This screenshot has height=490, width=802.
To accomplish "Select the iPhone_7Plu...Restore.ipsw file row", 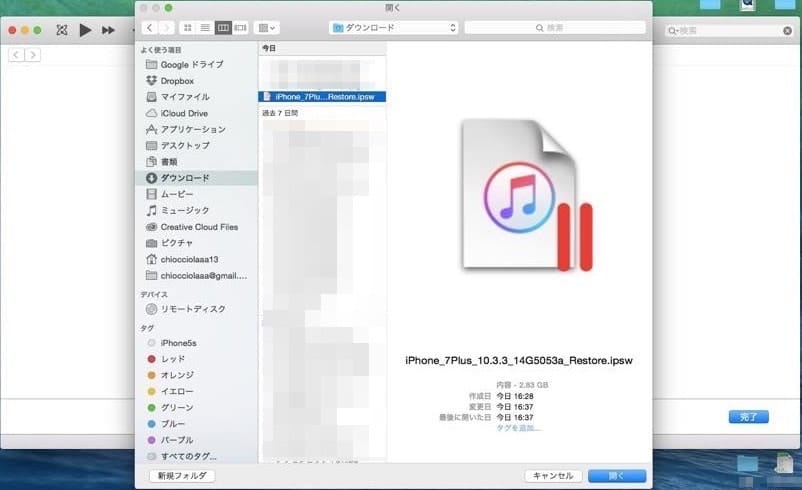I will click(322, 97).
